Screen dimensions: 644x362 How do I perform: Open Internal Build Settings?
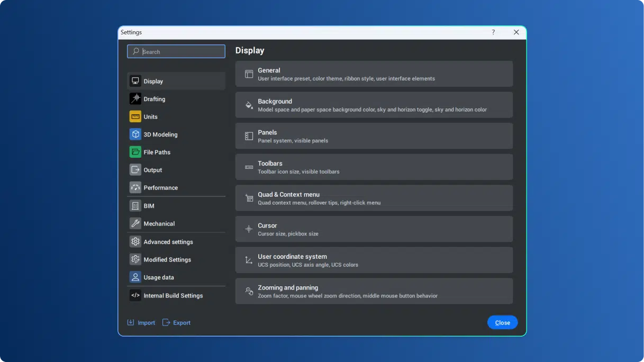(173, 295)
